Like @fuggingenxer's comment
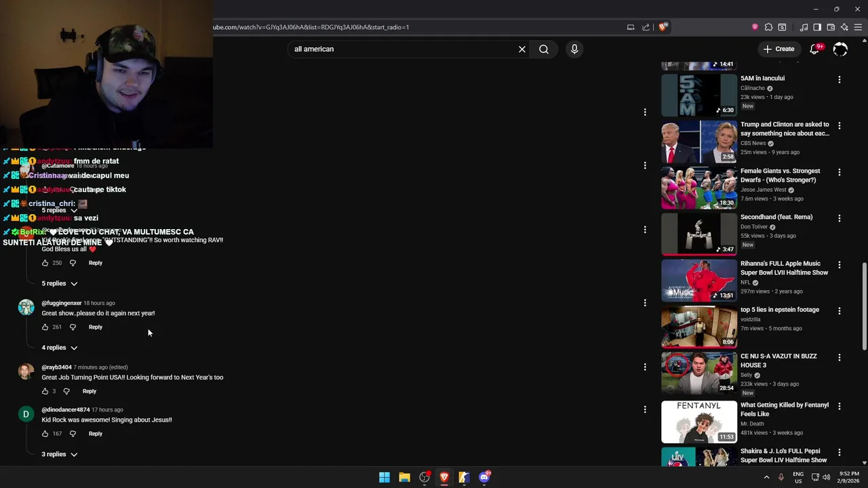 point(45,327)
